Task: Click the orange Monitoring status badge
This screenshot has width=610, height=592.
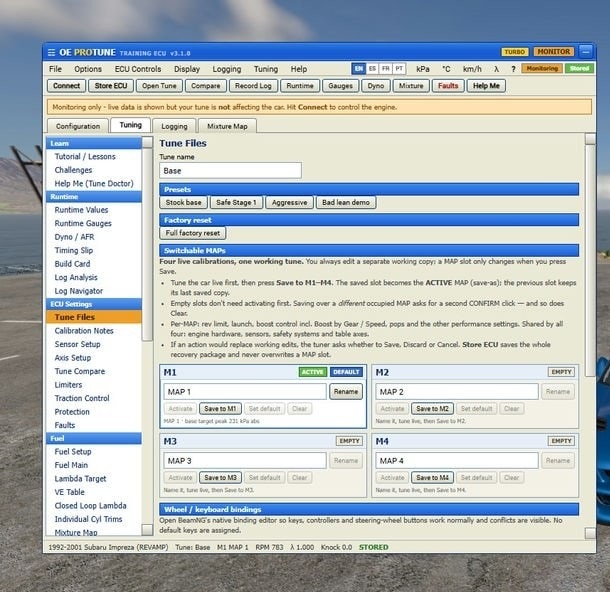Action: [x=542, y=68]
